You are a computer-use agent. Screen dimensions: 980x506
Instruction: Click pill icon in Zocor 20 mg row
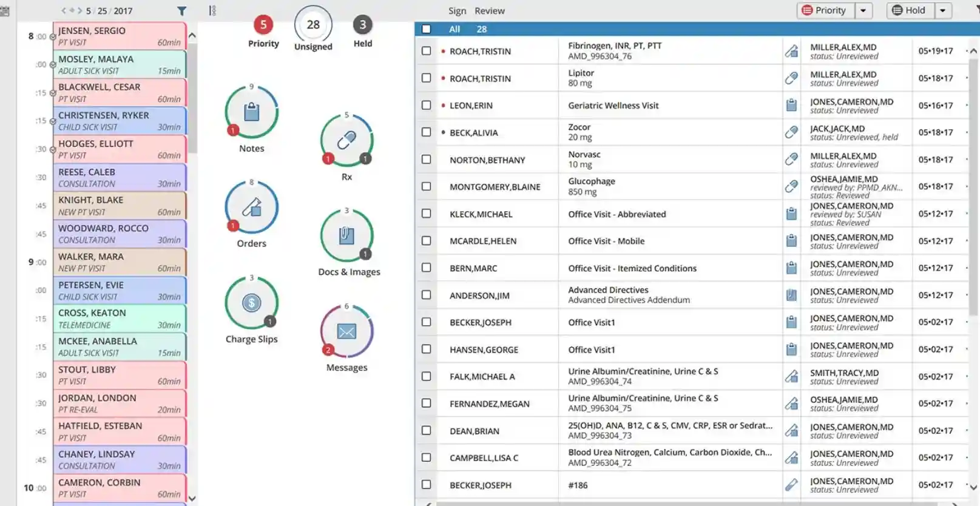click(x=791, y=132)
